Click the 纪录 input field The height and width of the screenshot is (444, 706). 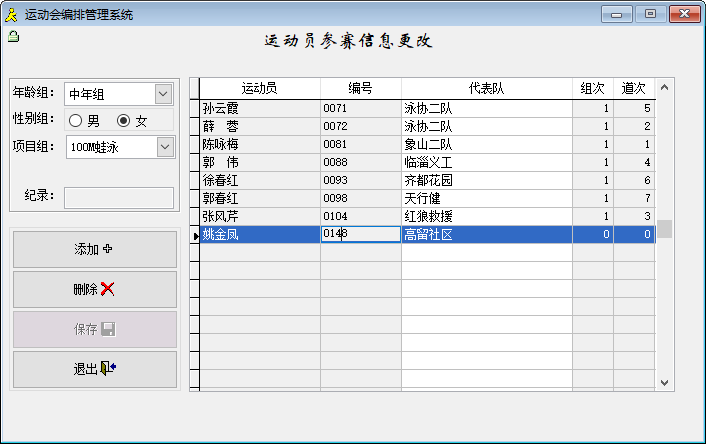point(119,196)
